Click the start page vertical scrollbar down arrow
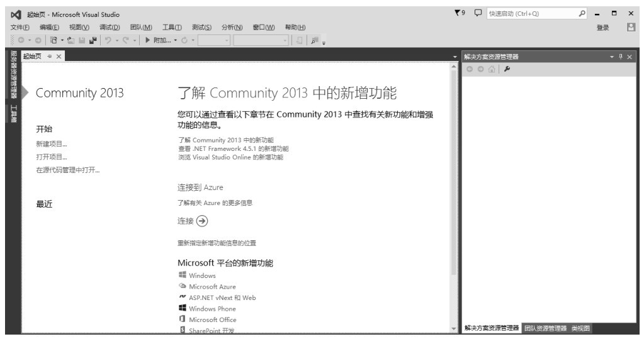 pos(454,329)
